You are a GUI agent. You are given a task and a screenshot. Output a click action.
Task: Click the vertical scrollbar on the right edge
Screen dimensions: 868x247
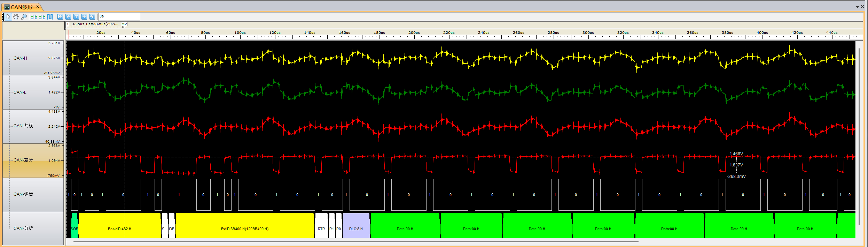coord(859,136)
